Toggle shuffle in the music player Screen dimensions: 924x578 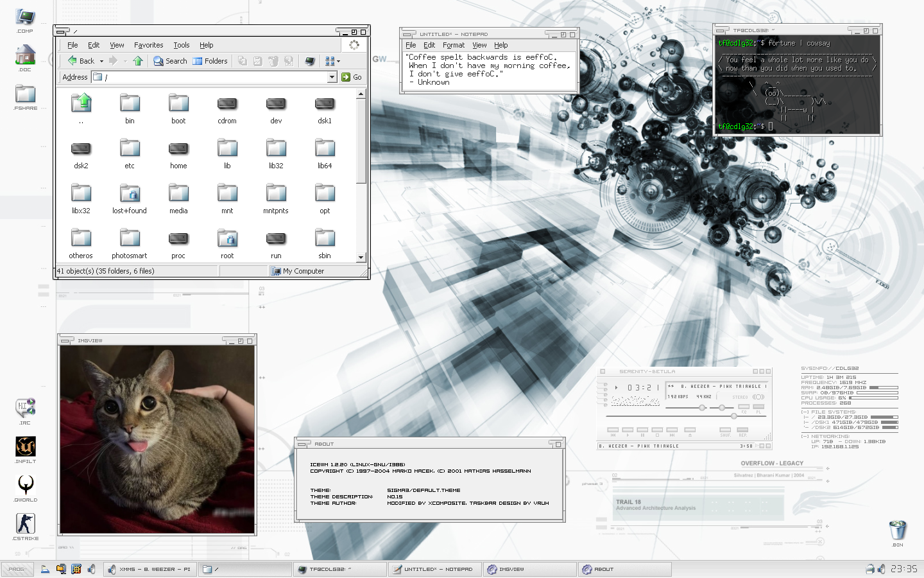[x=725, y=430]
